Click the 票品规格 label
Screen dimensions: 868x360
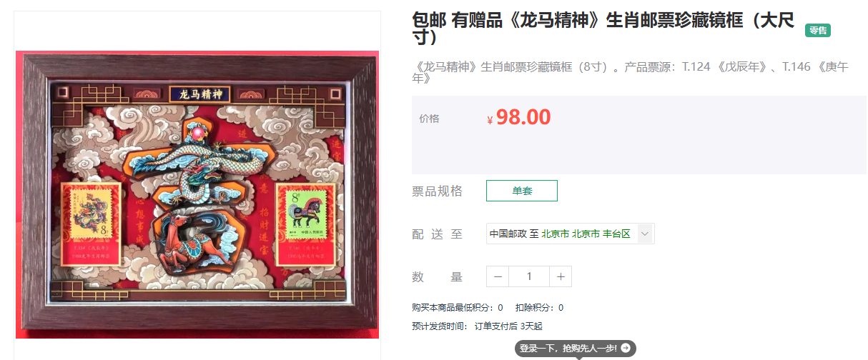click(437, 191)
